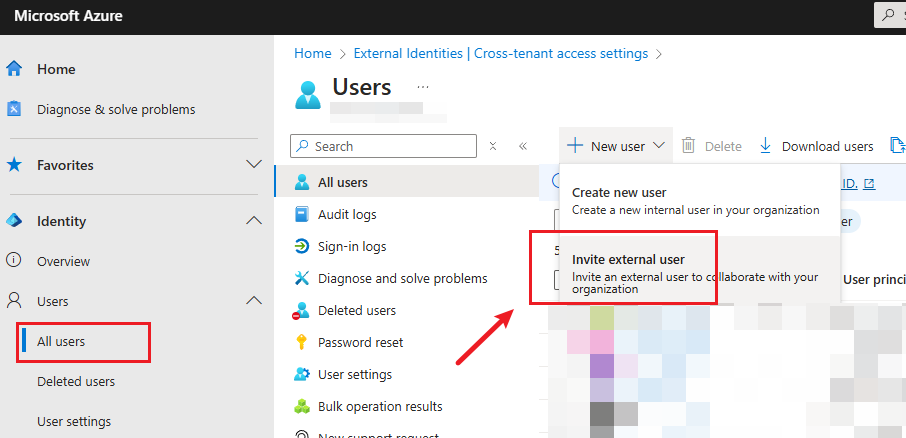
Task: Select User settings in left sidebar
Action: [x=74, y=421]
